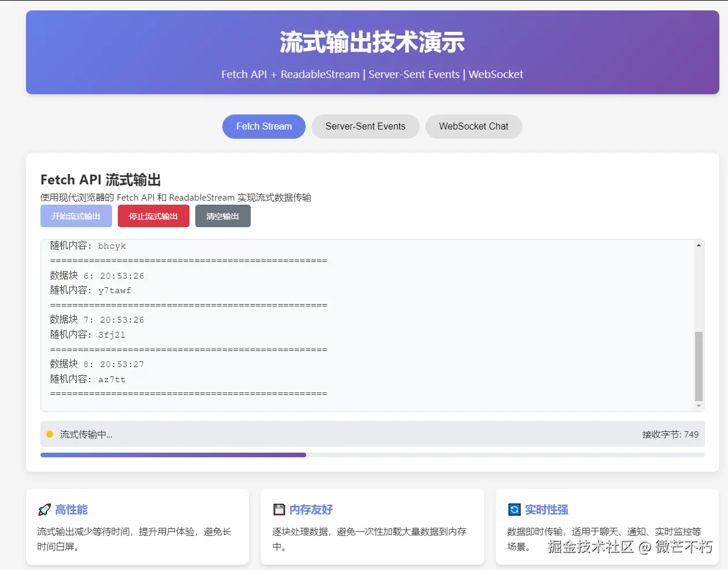Click the floppy disk icon beside 内存友好
Image resolution: width=728 pixels, height=570 pixels.
pyautogui.click(x=279, y=510)
